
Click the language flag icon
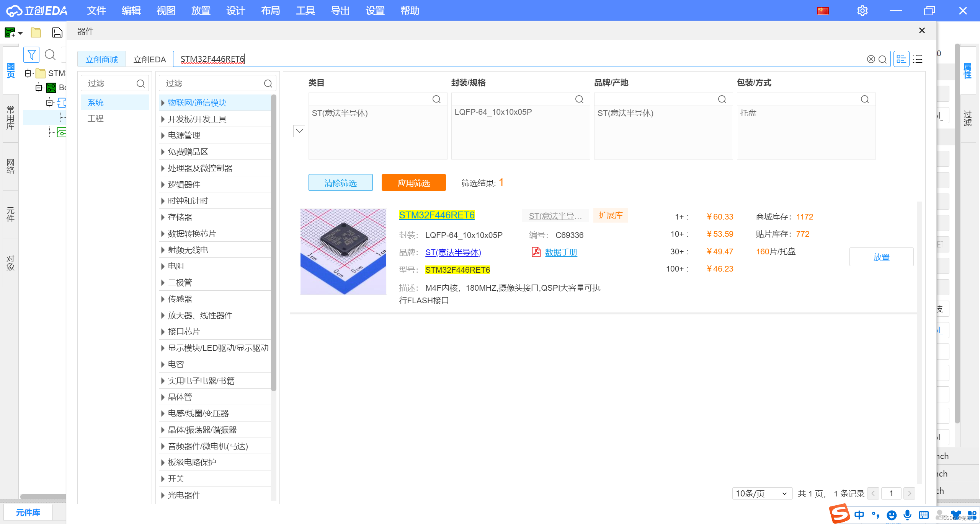(x=823, y=11)
